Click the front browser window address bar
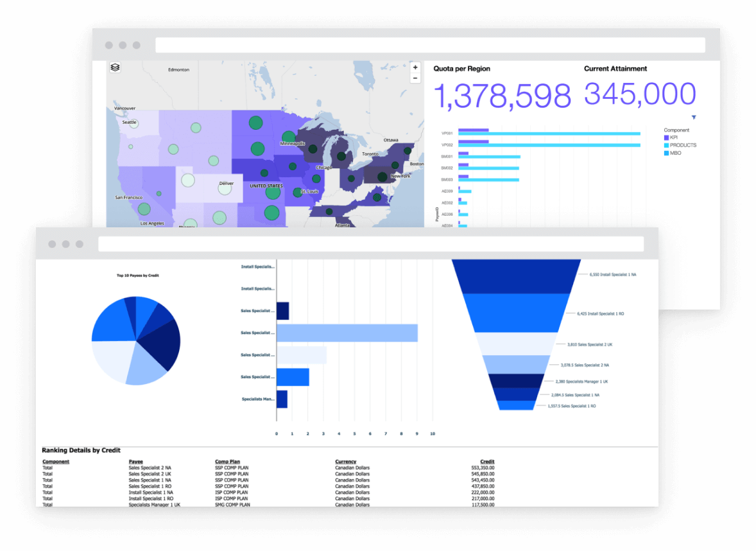The height and width of the screenshot is (551, 756). (x=370, y=244)
